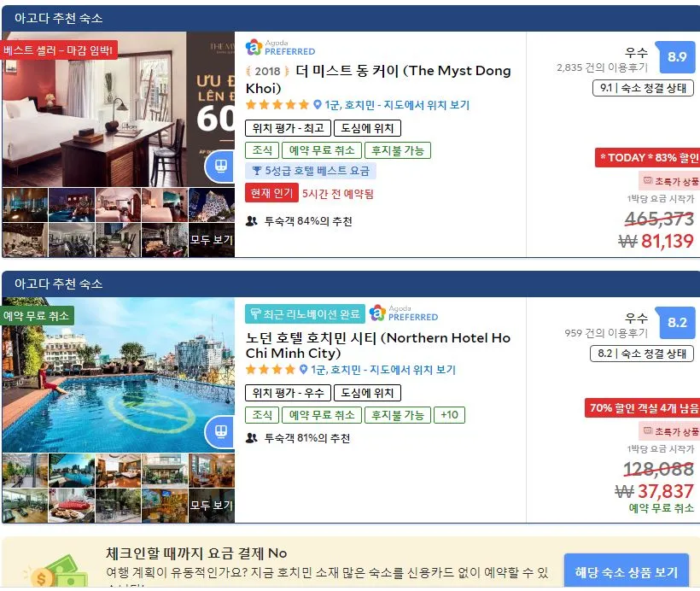This screenshot has height=591, width=700.
Task: Click 해당 숙소 상품 보기 button
Action: 627,571
